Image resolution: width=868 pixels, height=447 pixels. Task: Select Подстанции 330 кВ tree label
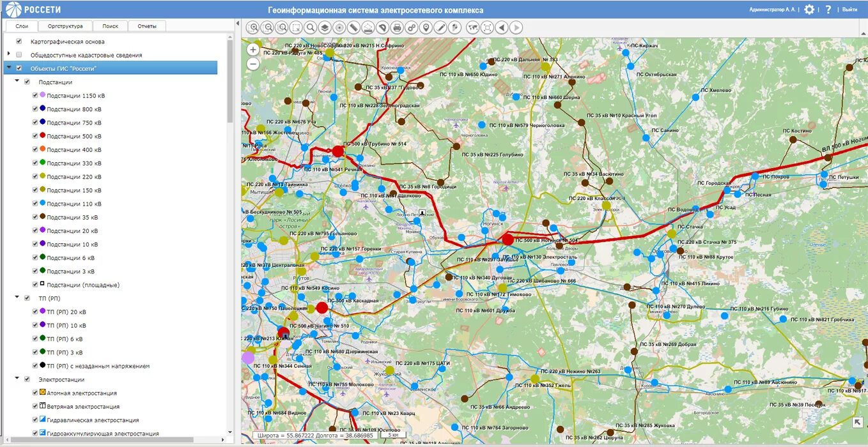[74, 163]
